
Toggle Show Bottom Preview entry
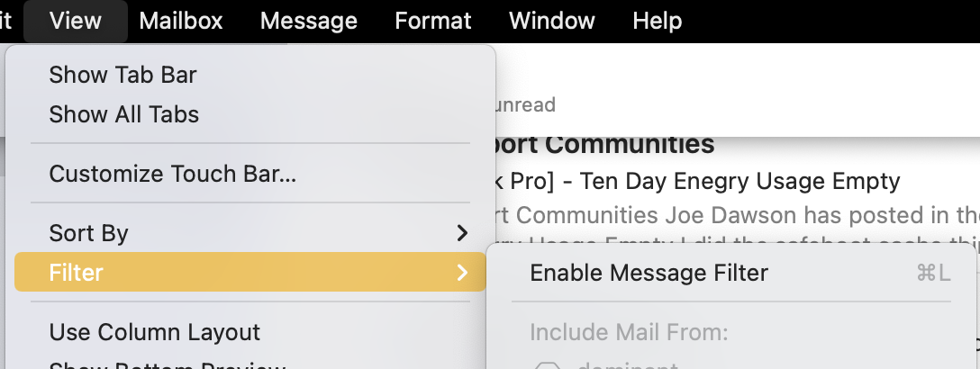click(168, 364)
